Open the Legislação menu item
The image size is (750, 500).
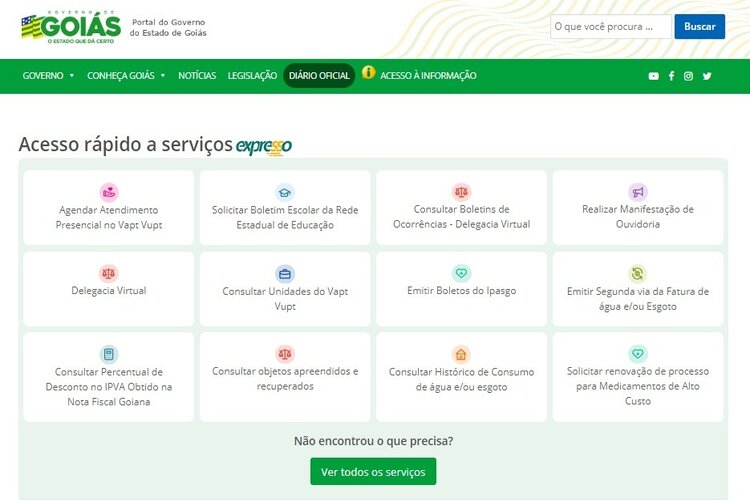click(252, 76)
